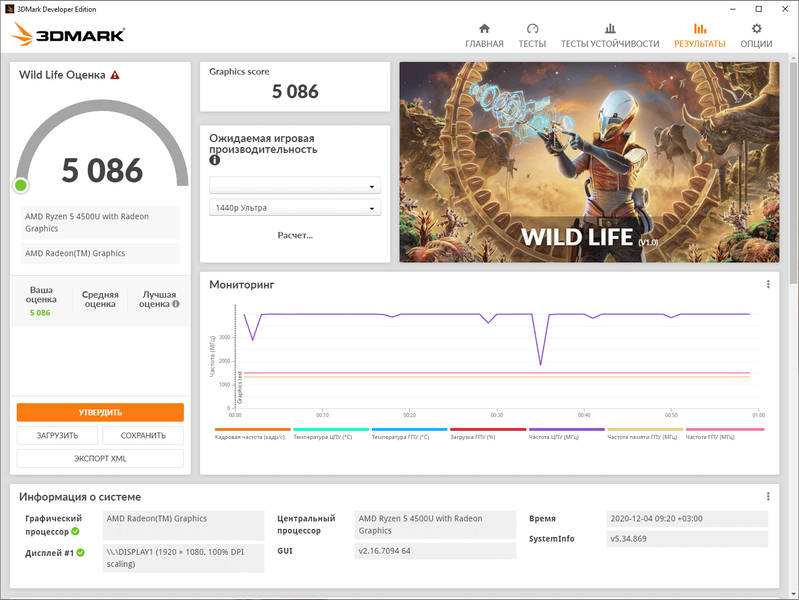
Task: Toggle Частота ЦПУ legend purple swatch
Action: click(567, 429)
